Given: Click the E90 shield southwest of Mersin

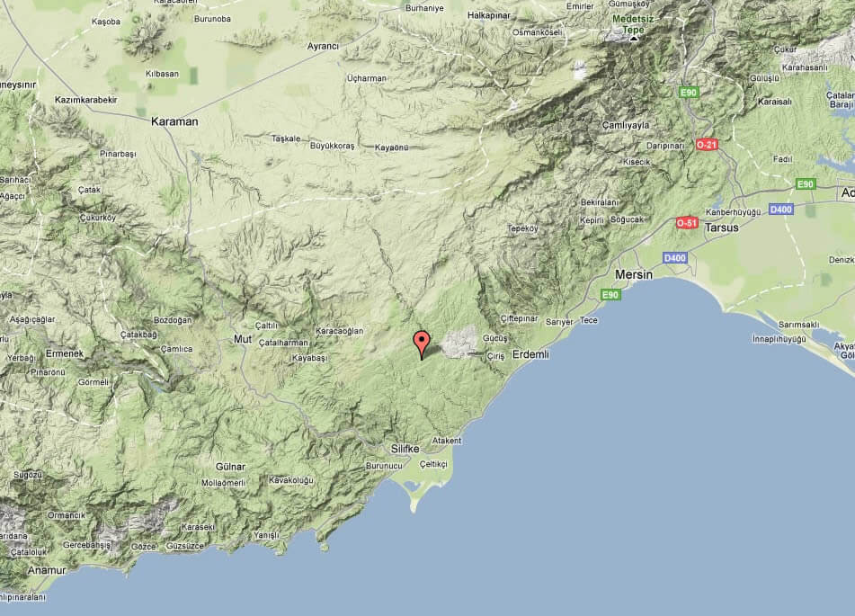Looking at the screenshot, I should [610, 295].
